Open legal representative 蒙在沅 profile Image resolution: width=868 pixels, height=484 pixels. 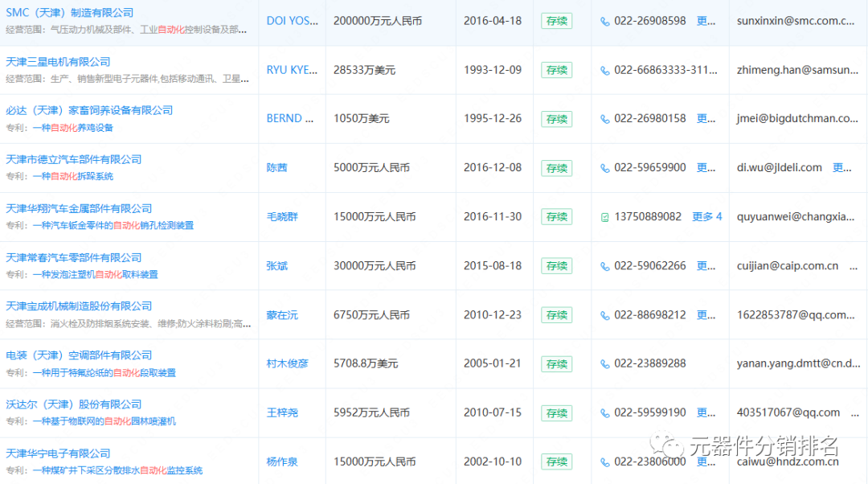pyautogui.click(x=282, y=315)
